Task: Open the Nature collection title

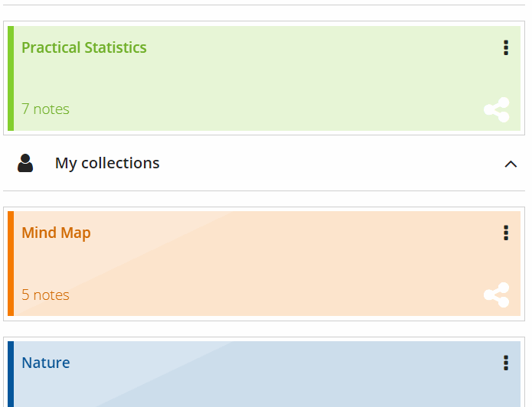Action: coord(46,363)
